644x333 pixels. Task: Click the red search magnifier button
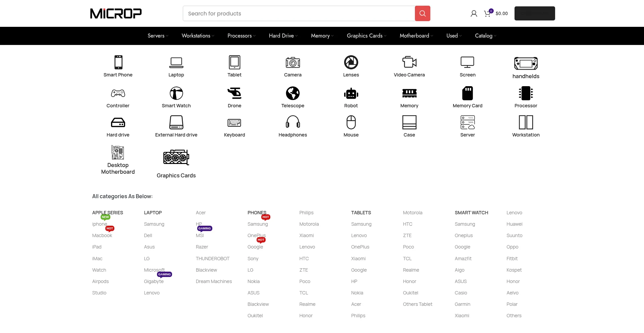coord(423,13)
